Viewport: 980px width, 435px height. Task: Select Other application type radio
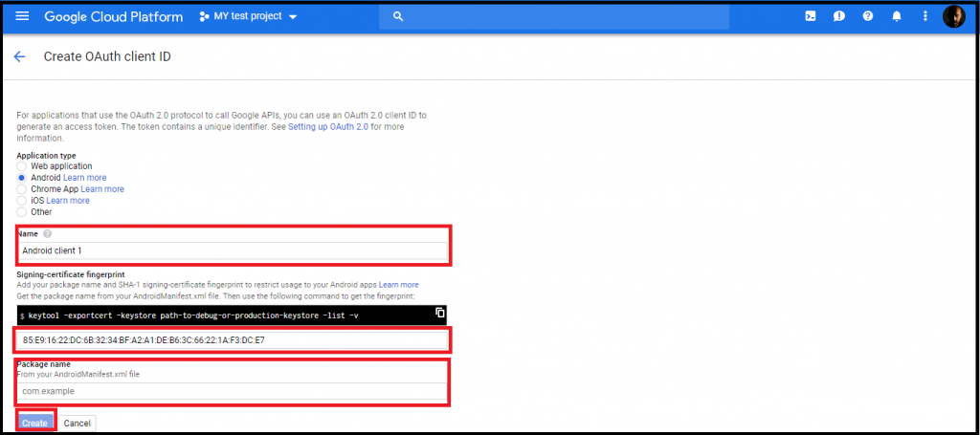click(21, 211)
